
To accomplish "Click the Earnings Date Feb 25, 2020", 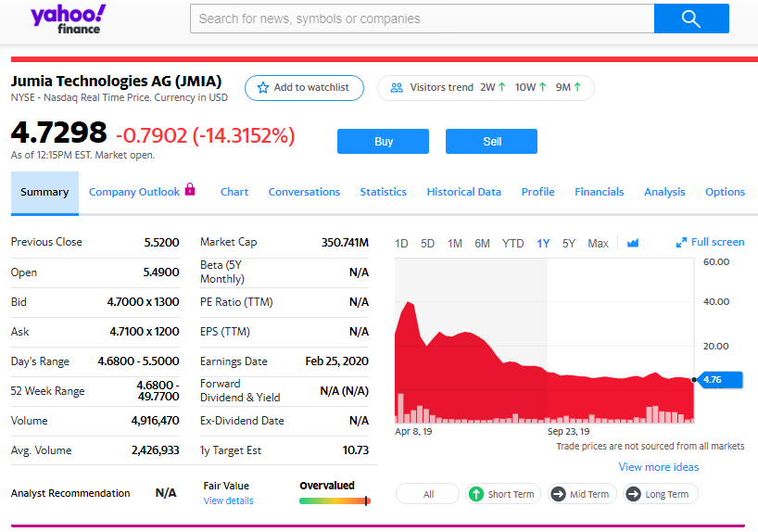I will pyautogui.click(x=337, y=361).
